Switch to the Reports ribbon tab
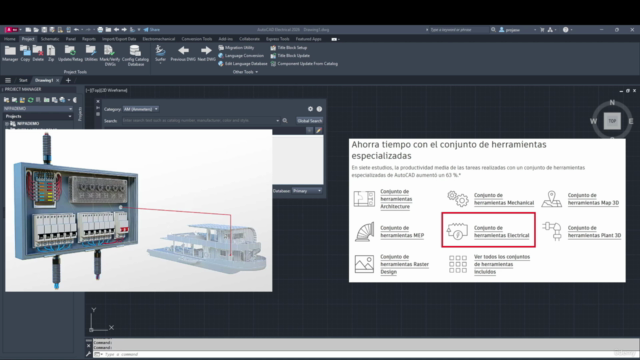 tap(89, 39)
